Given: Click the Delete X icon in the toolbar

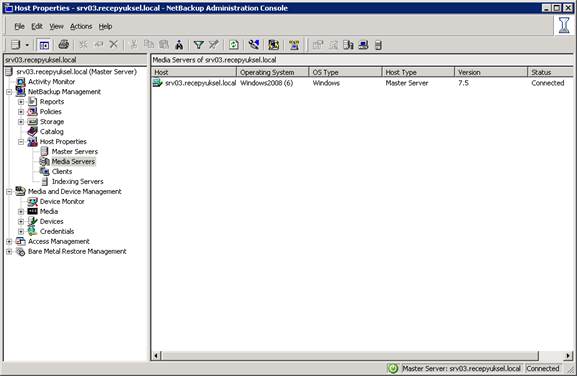Looking at the screenshot, I should pyautogui.click(x=114, y=45).
